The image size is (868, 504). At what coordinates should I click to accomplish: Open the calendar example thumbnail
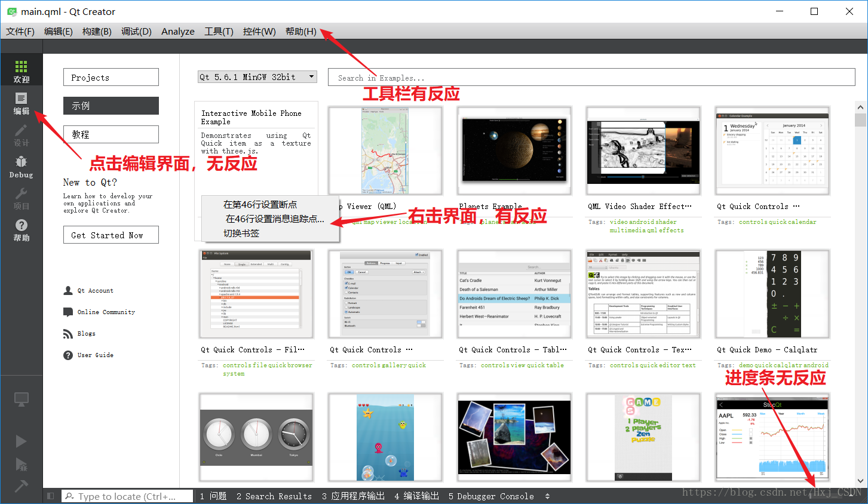tap(772, 150)
